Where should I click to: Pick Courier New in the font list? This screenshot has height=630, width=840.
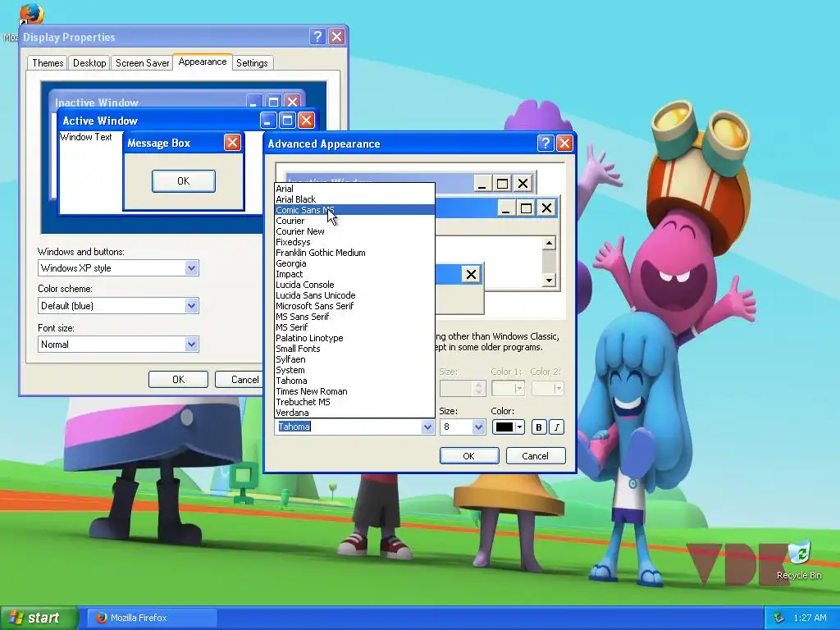pos(354,231)
